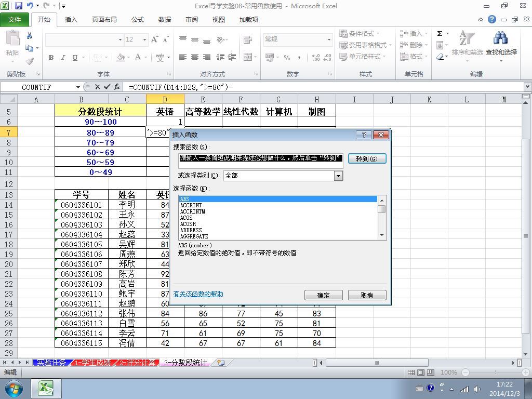The height and width of the screenshot is (399, 532).
Task: Click the Increase Decimal icon
Action: click(x=315, y=57)
